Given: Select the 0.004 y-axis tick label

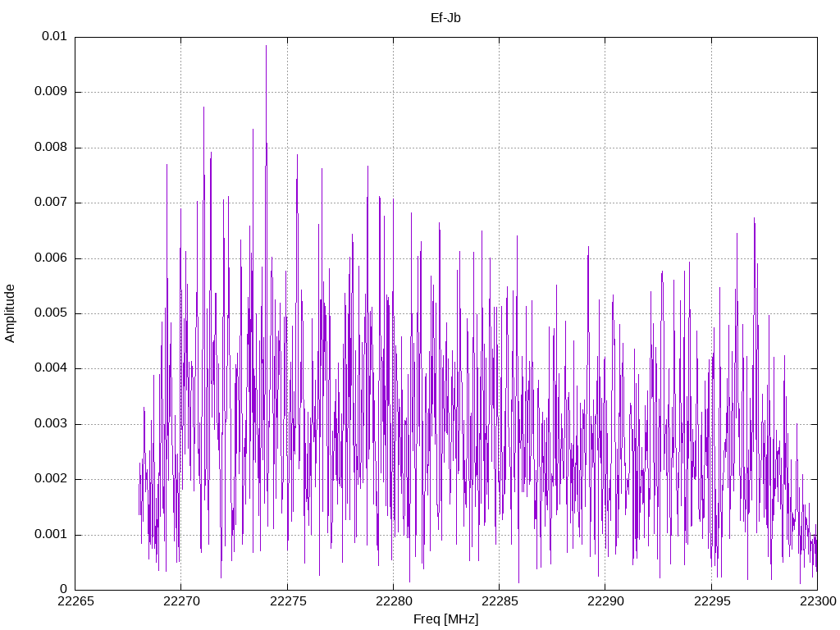Looking at the screenshot, I should click(51, 368).
